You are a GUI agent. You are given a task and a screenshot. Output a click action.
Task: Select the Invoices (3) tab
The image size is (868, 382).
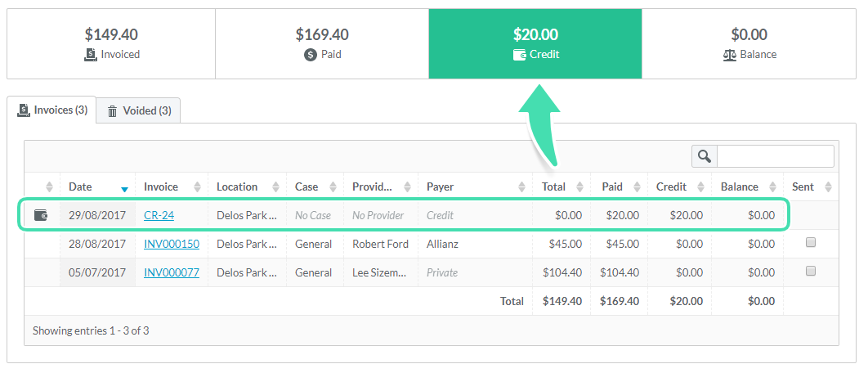(x=51, y=110)
